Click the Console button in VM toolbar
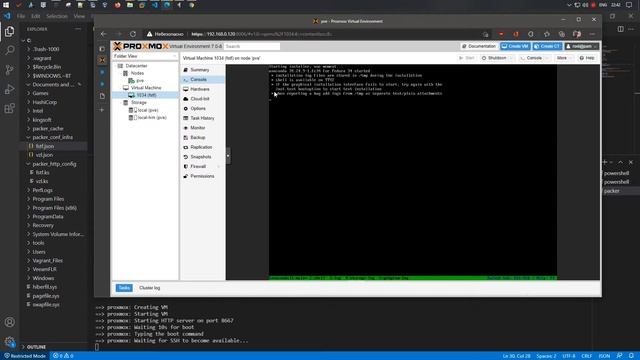The height and width of the screenshot is (360, 640). [x=534, y=58]
